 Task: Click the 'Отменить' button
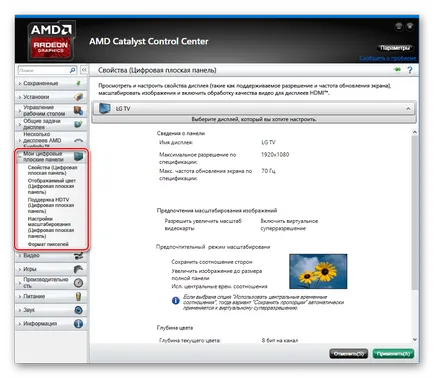tap(349, 353)
